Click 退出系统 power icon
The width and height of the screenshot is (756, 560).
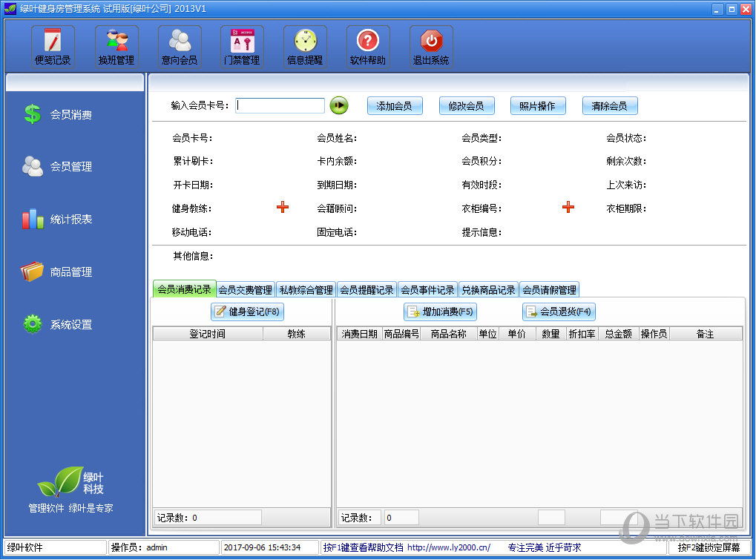click(x=431, y=46)
